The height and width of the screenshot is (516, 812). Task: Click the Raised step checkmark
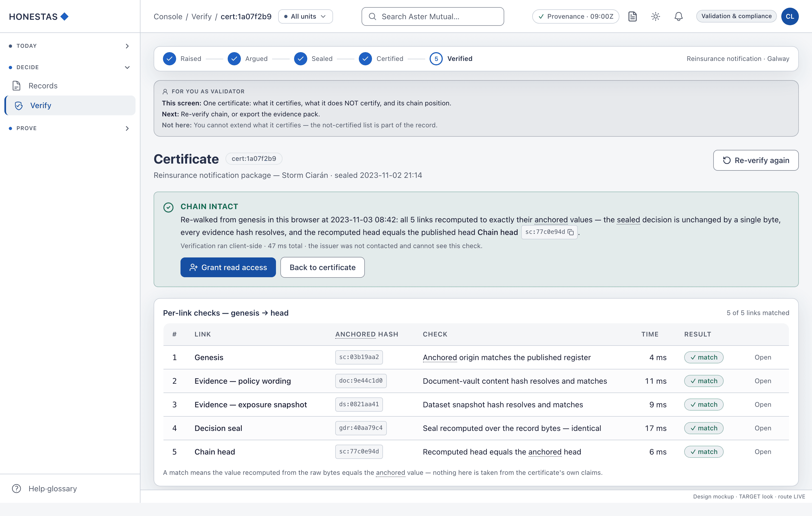click(169, 58)
